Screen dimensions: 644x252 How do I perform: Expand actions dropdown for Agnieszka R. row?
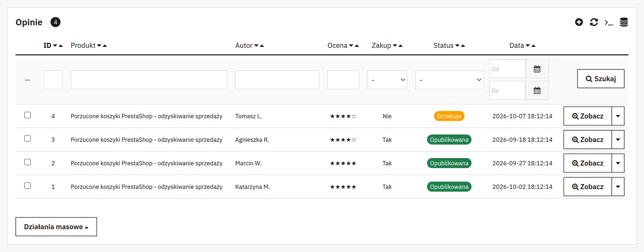click(x=618, y=140)
